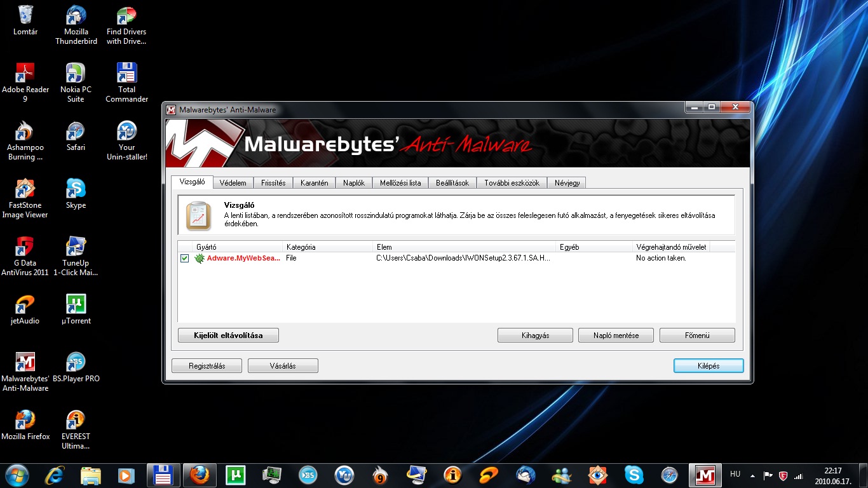The image size is (868, 488).
Task: Click the Kihagyás button
Action: click(x=535, y=335)
